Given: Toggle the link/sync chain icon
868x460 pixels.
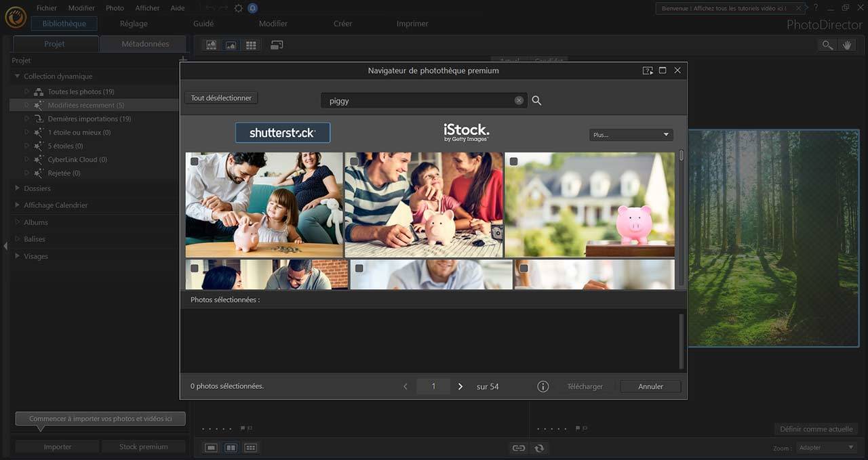Looking at the screenshot, I should point(519,448).
